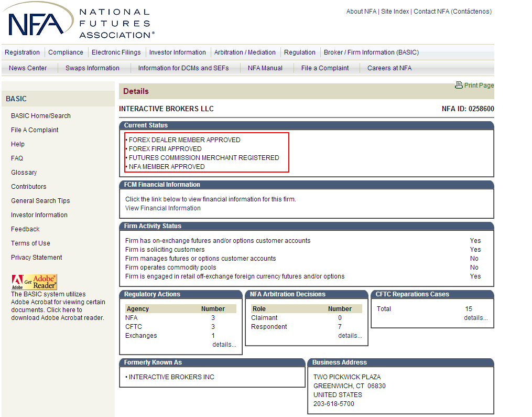Open the Compliance menu

coord(66,52)
